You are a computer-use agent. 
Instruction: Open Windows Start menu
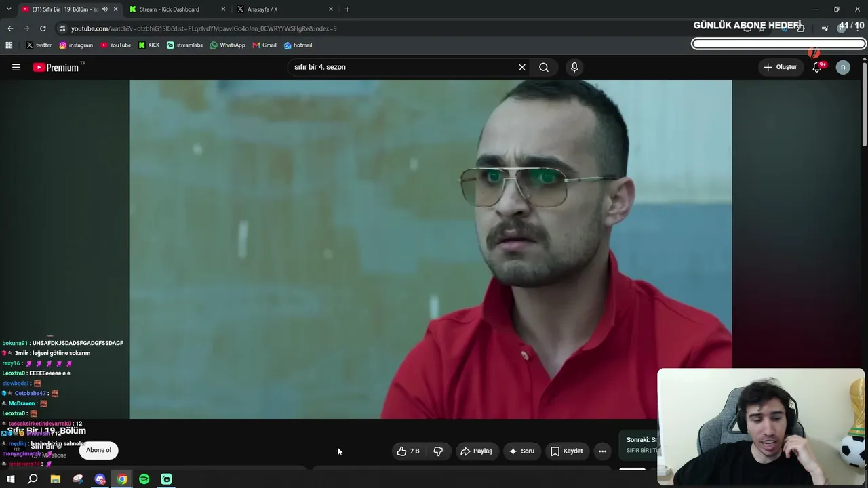point(11,479)
